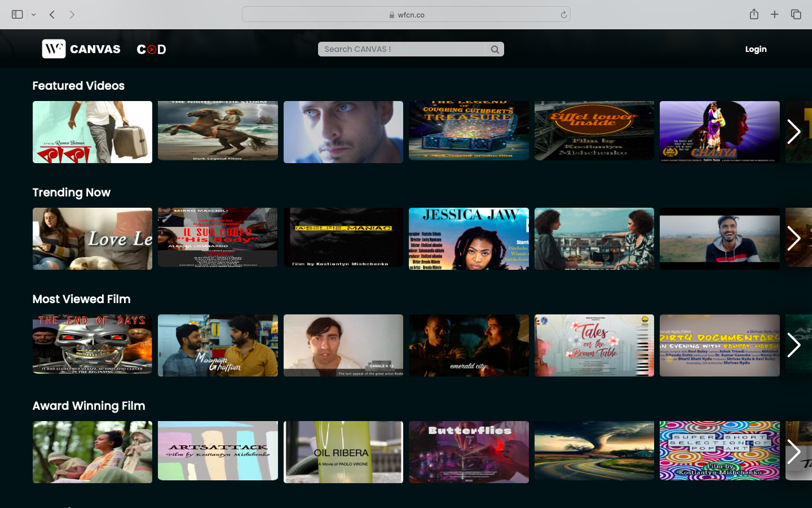This screenshot has height=508, width=812.
Task: Advance the Trending Now carousel
Action: click(794, 238)
